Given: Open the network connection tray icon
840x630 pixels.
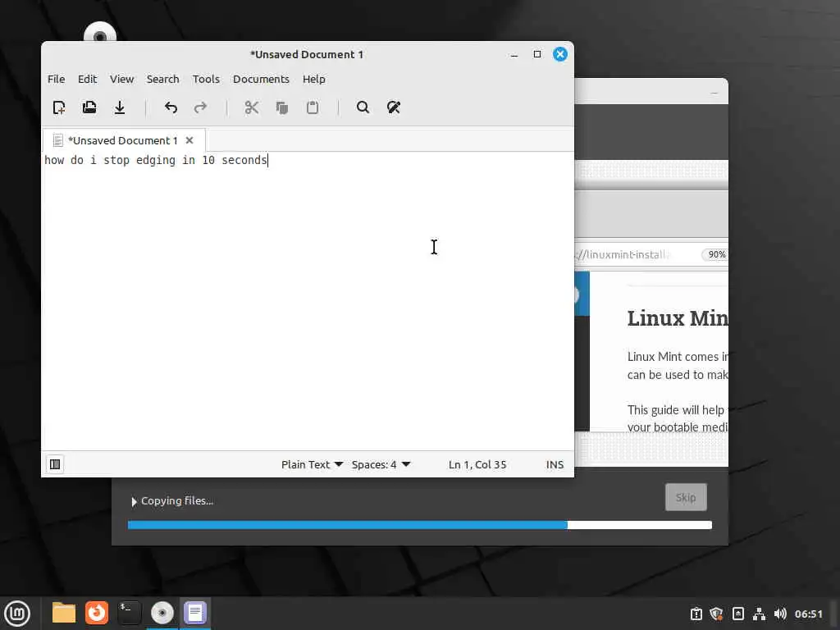Looking at the screenshot, I should coord(759,614).
